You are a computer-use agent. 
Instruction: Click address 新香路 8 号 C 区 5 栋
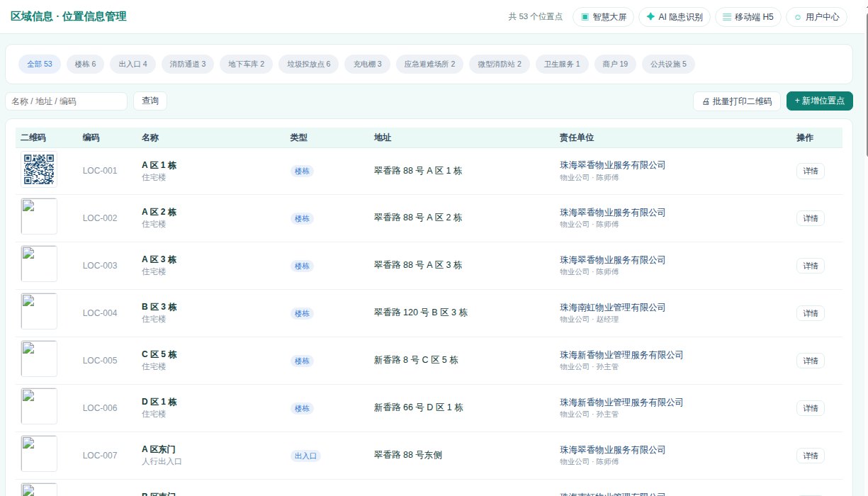coord(416,360)
